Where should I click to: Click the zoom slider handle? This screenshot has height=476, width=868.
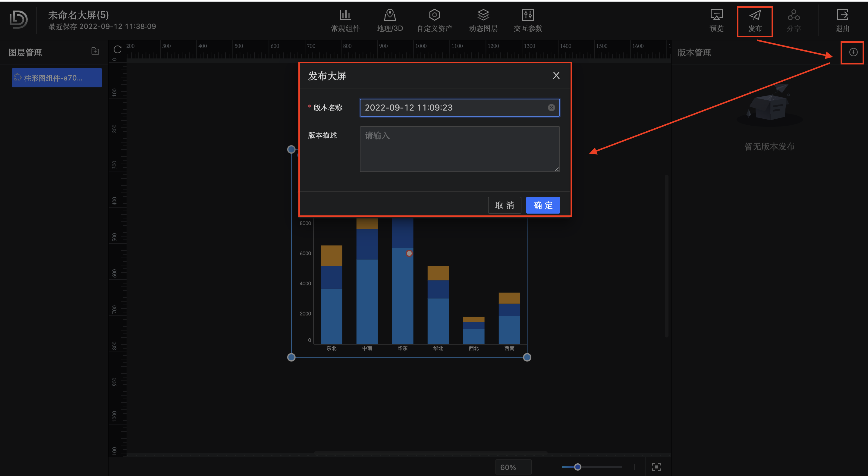pyautogui.click(x=577, y=467)
